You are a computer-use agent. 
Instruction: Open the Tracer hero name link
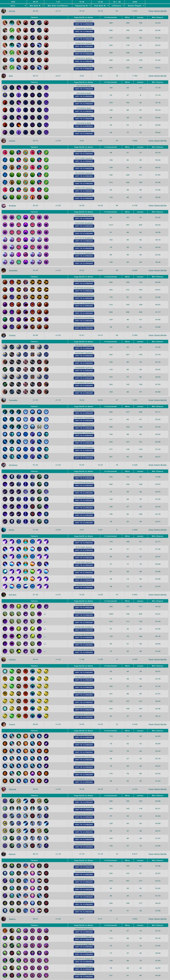coord(12,724)
